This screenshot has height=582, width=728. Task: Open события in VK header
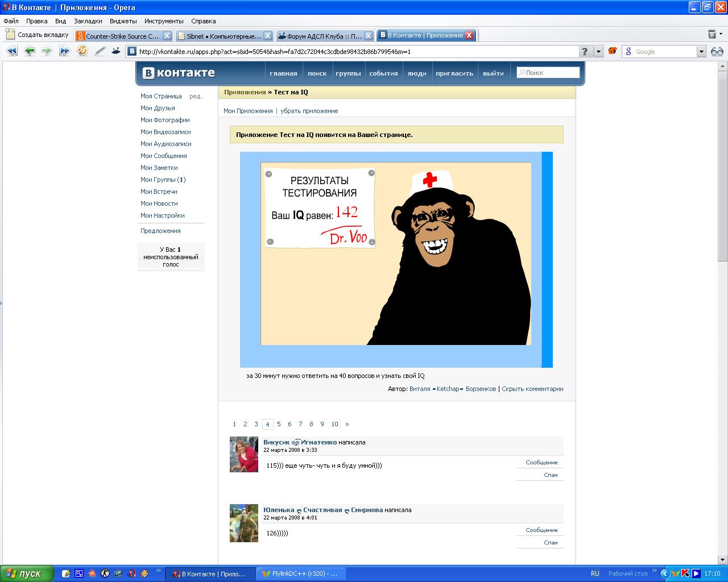pyautogui.click(x=383, y=73)
